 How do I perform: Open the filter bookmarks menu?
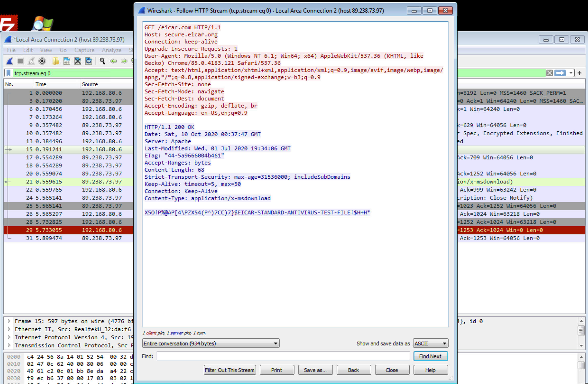(8, 73)
